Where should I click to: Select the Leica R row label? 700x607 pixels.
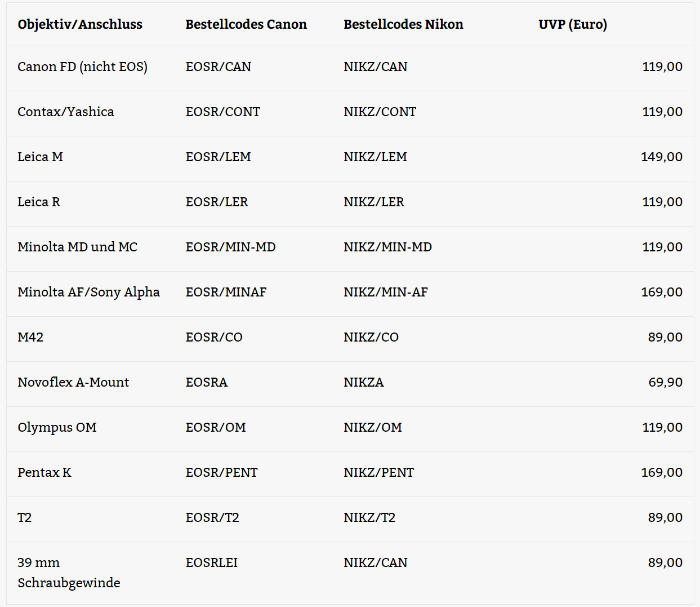coord(39,202)
